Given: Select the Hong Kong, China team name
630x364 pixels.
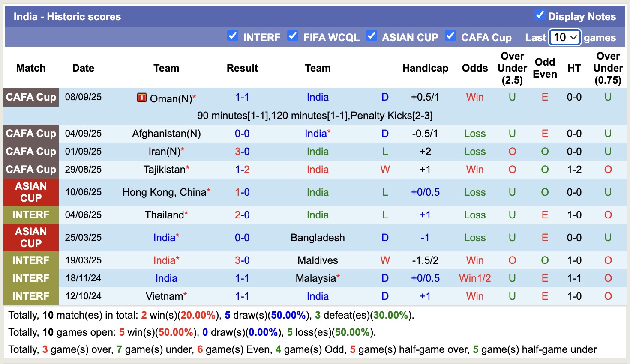Looking at the screenshot, I should tap(164, 192).
